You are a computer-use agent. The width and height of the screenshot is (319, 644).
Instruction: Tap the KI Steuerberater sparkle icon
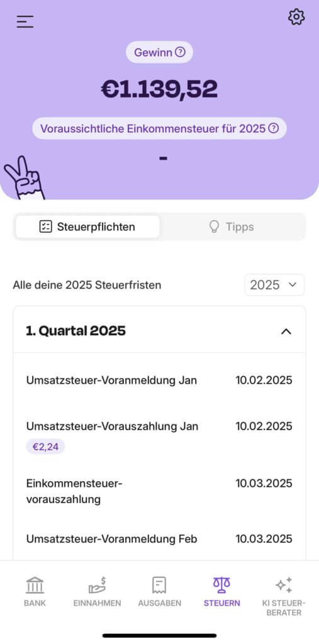[x=284, y=585]
